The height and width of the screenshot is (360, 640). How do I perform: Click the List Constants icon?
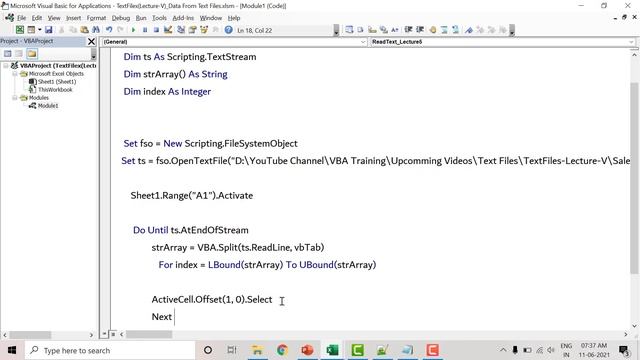click(360, 30)
